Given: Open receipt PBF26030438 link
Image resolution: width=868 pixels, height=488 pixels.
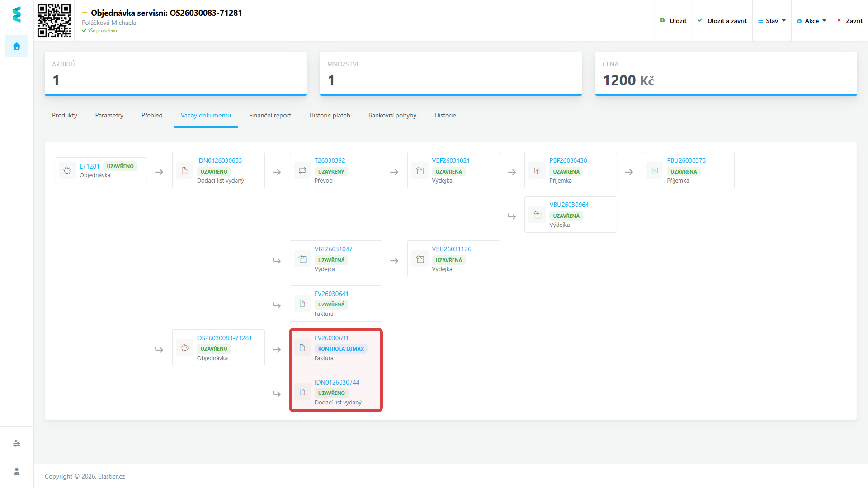Looking at the screenshot, I should pos(568,160).
